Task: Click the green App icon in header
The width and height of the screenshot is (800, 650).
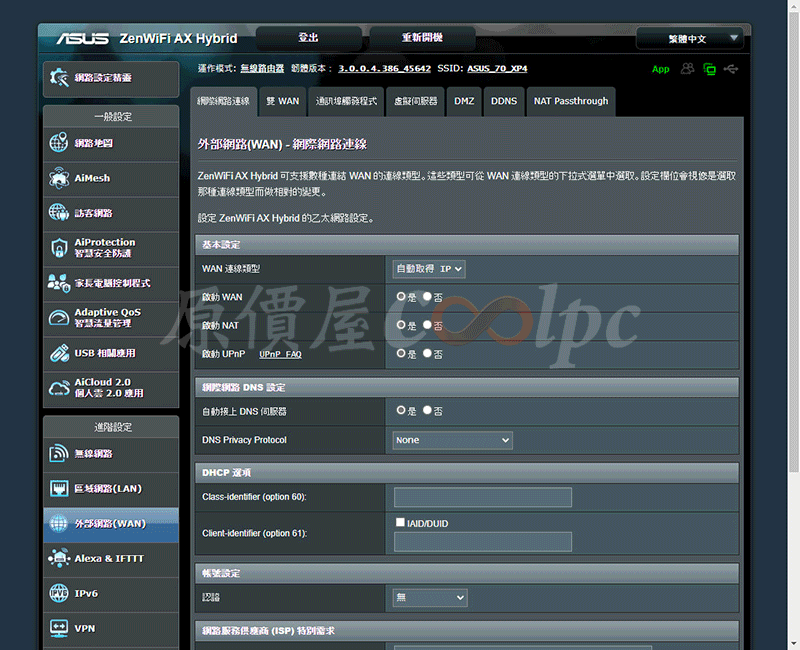Action: (660, 69)
